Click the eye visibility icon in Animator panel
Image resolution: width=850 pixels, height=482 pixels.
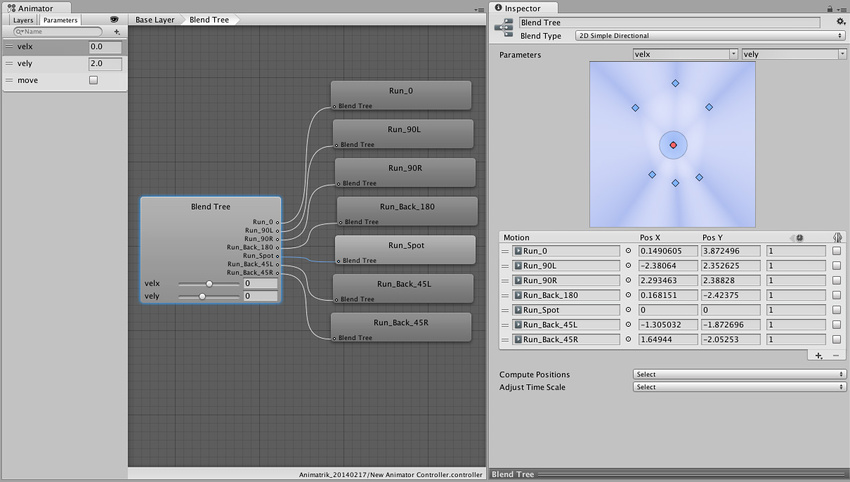[x=115, y=19]
